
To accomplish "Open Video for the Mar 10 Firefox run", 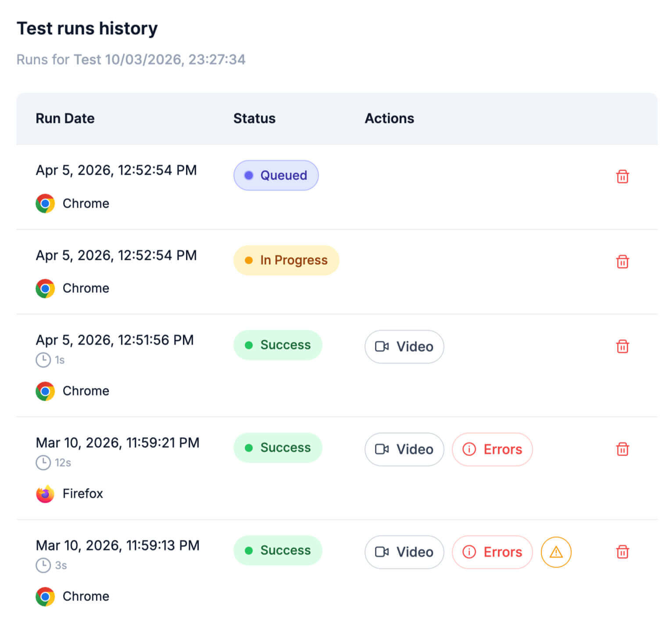I will click(x=404, y=449).
